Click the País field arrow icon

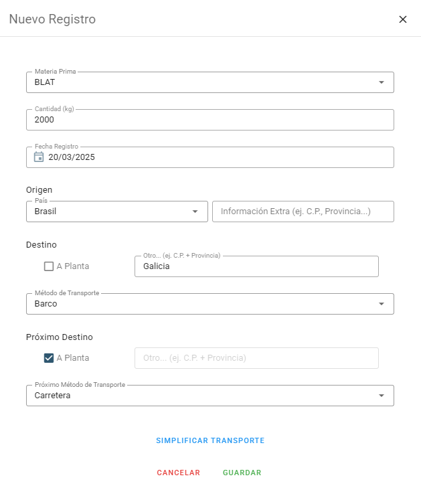195,212
